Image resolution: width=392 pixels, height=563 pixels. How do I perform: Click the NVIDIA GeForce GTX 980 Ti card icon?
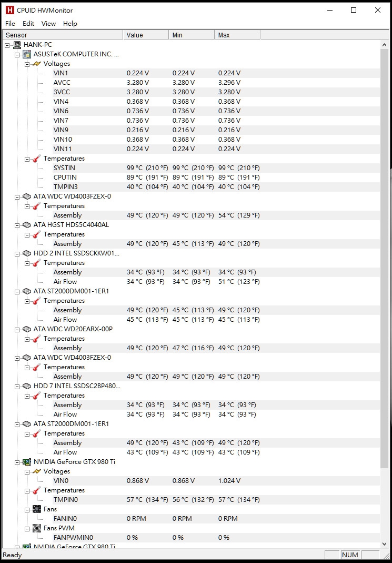[x=27, y=462]
